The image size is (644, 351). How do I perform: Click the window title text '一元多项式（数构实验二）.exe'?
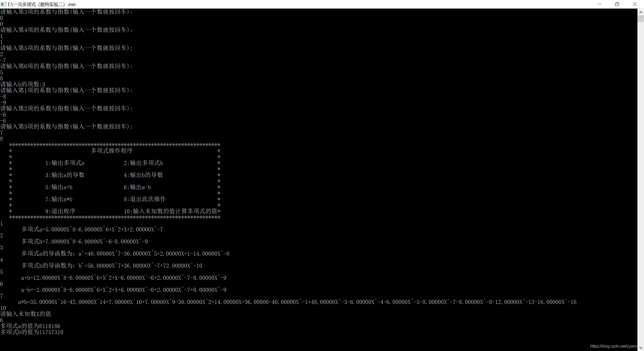42,4
